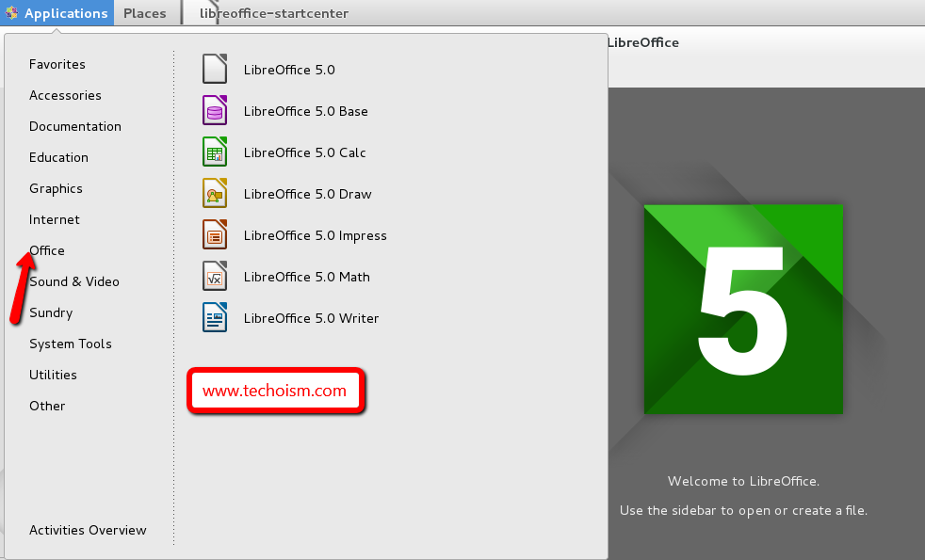Click the "Welcome to LibreOffice." text

[743, 481]
